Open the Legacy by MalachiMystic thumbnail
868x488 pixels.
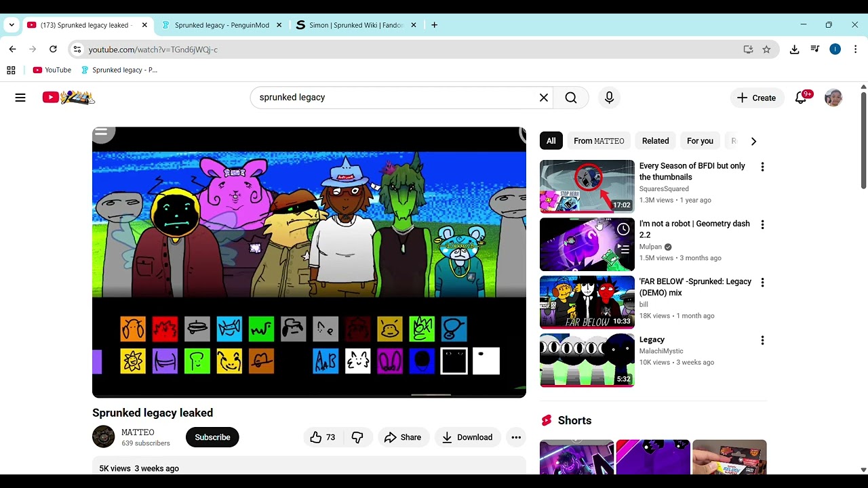[587, 360]
